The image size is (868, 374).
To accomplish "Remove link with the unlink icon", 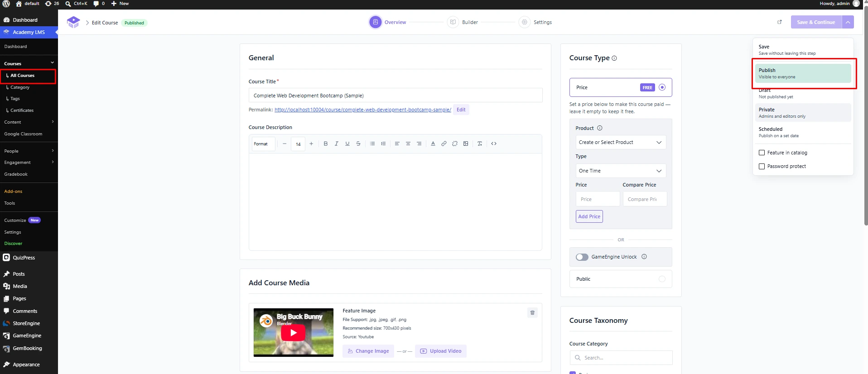I will (455, 144).
